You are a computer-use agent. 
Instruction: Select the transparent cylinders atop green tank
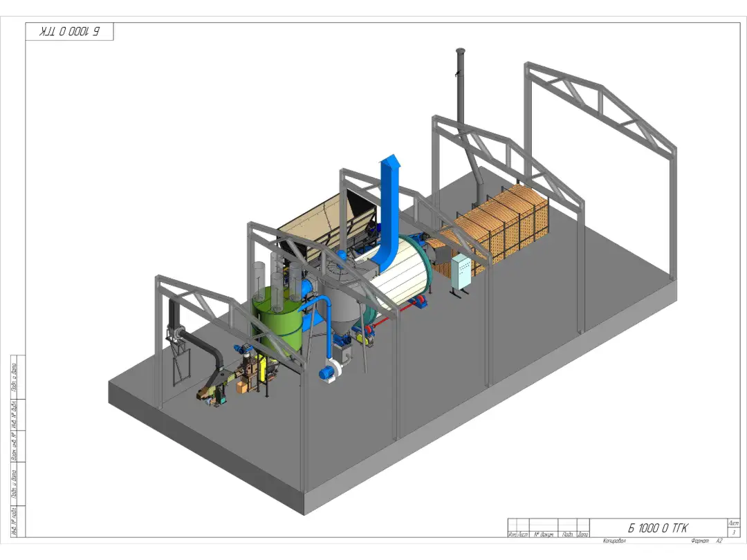click(280, 280)
